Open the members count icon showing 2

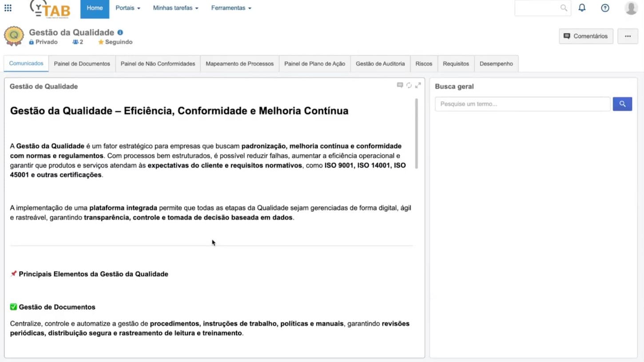point(76,42)
